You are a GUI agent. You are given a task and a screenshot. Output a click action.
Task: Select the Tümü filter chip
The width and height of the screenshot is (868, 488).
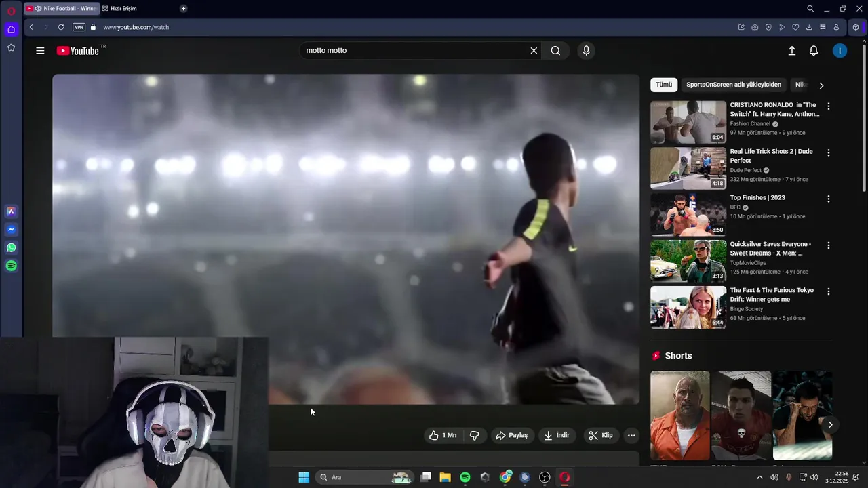pyautogui.click(x=664, y=85)
